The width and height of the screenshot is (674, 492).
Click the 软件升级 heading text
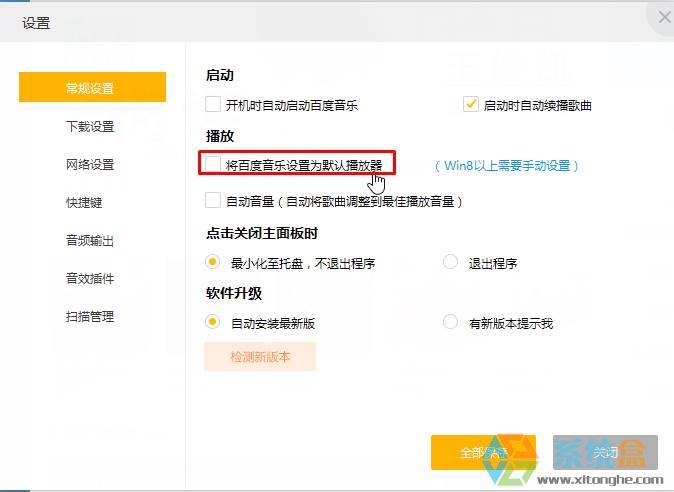click(x=234, y=293)
